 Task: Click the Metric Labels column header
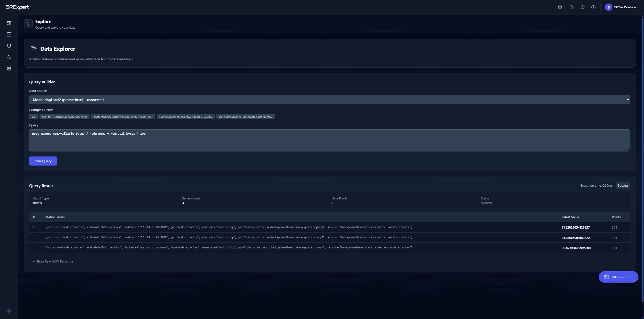55,217
